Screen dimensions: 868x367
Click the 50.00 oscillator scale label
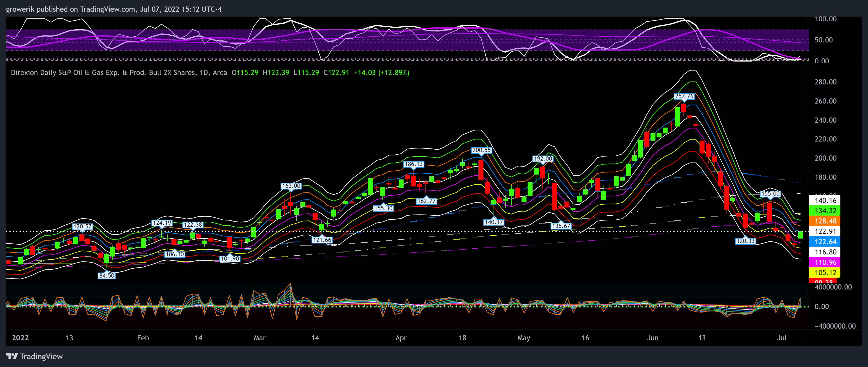tap(824, 40)
